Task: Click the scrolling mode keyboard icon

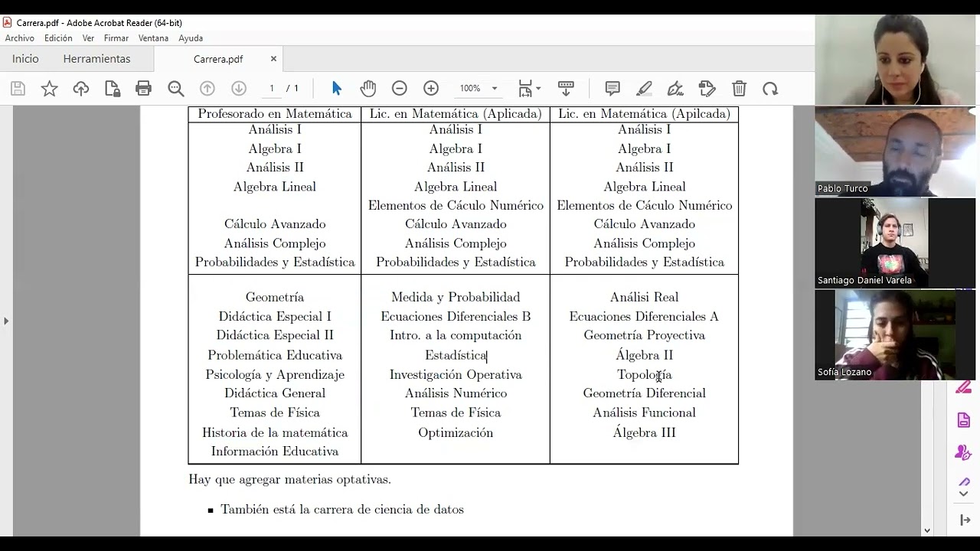Action: click(x=566, y=89)
